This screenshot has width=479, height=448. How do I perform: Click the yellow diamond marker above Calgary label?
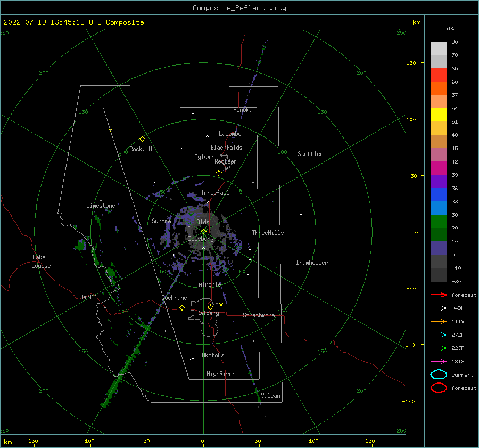(210, 307)
